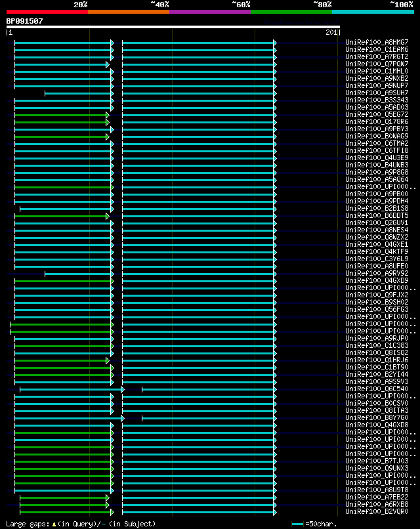The image size is (420, 529).
Task: Select the UniRef100_A5AQ64 hit label
Action: (377, 179)
